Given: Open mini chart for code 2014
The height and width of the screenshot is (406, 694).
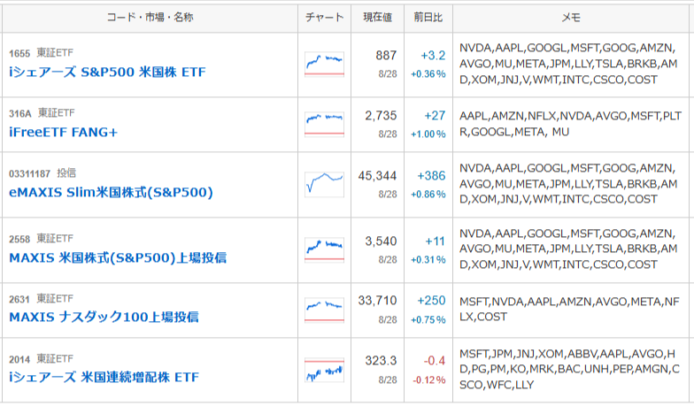Looking at the screenshot, I should [324, 370].
